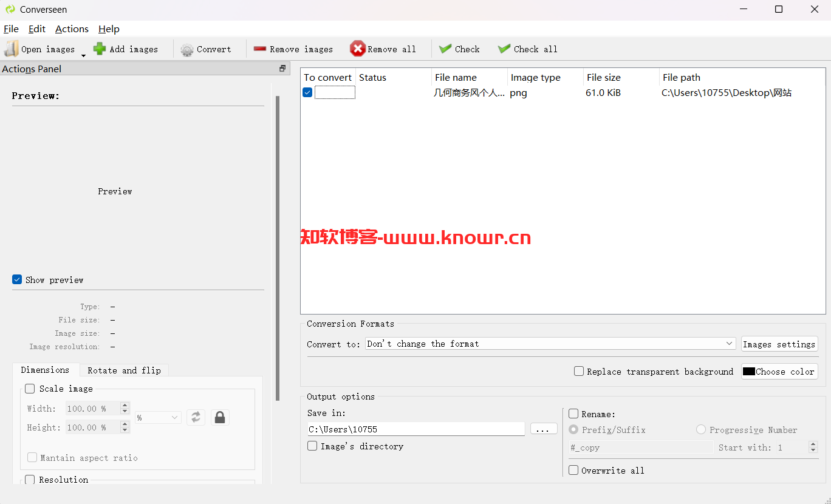Screen dimensions: 831x504
Task: Switch to the Dimensions tab
Action: [46, 370]
